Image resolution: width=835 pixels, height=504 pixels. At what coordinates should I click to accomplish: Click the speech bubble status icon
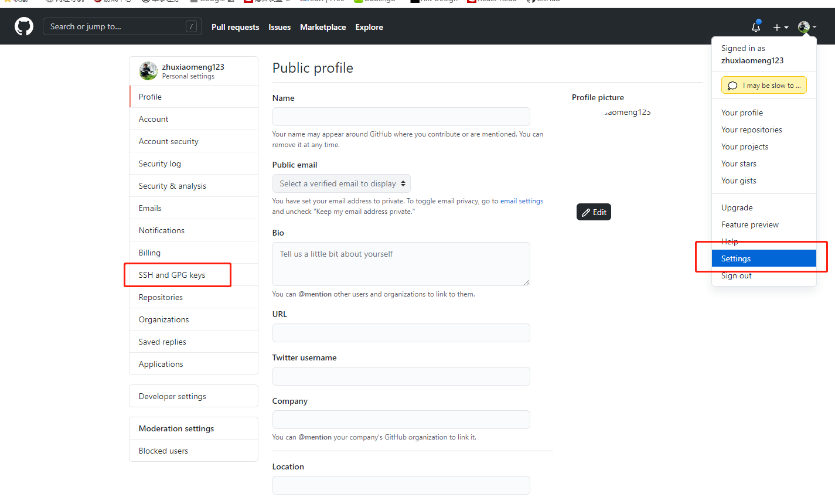point(732,86)
